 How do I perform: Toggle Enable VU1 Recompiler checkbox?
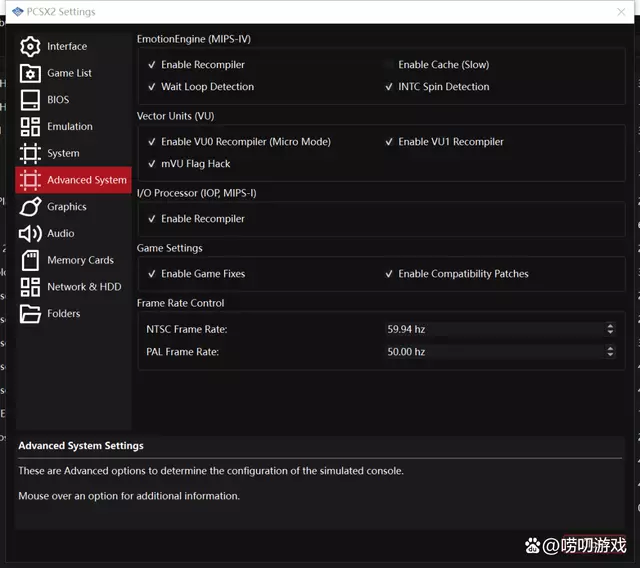pos(389,142)
